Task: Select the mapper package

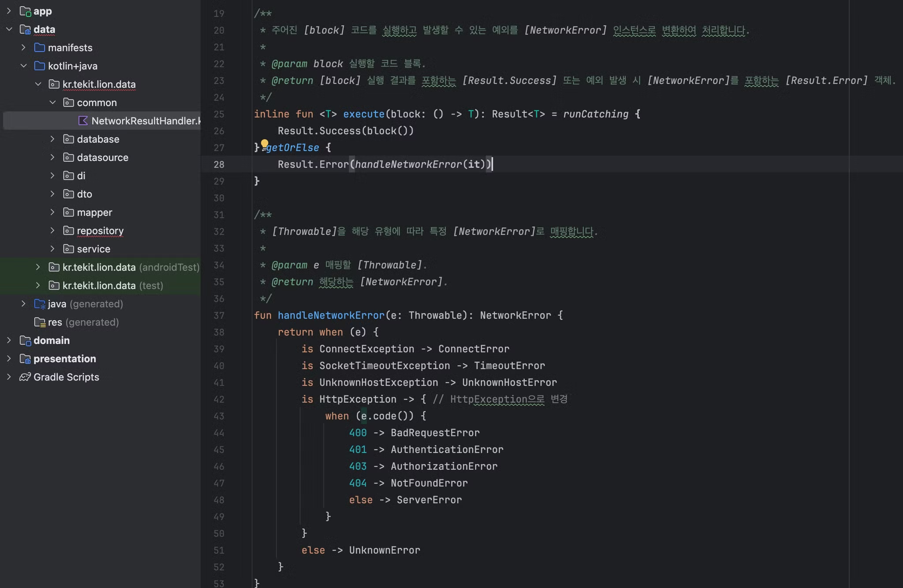Action: coord(94,212)
